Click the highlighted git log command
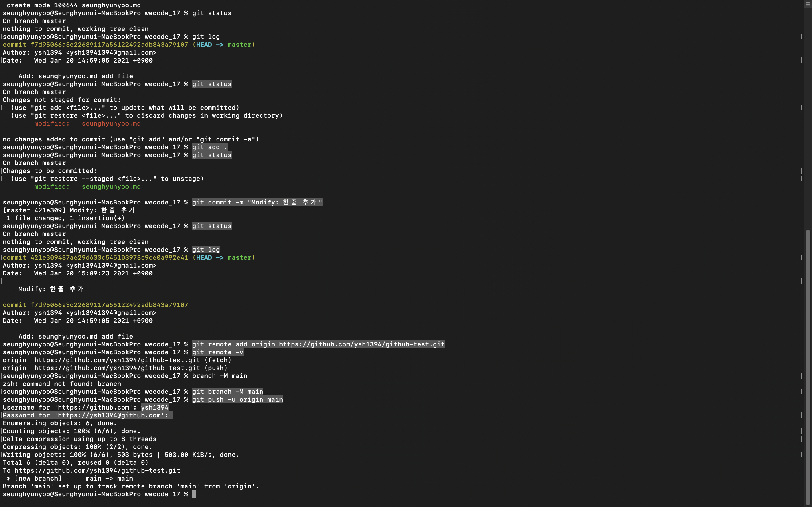The width and height of the screenshot is (812, 507). click(206, 250)
